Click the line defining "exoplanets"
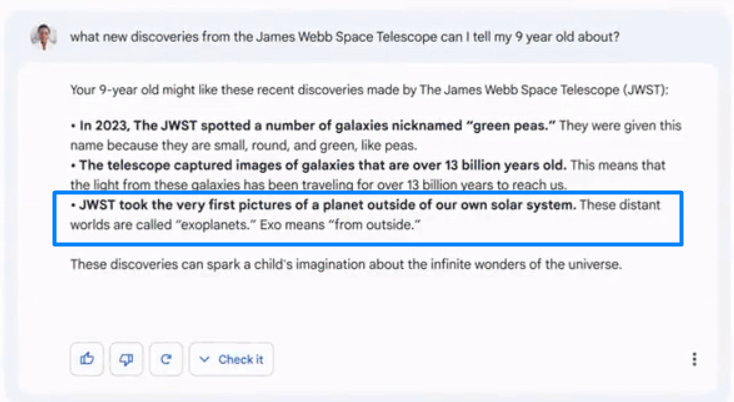The height and width of the screenshot is (402, 734). click(x=240, y=225)
